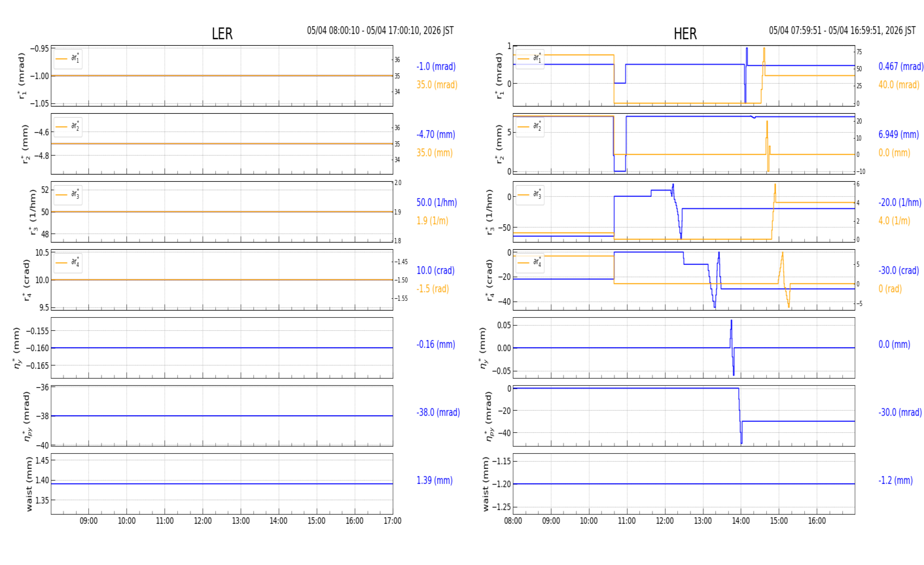Click the LER value '50.0 (1/hm)'
Image resolution: width=924 pixels, height=565 pixels.
click(436, 203)
